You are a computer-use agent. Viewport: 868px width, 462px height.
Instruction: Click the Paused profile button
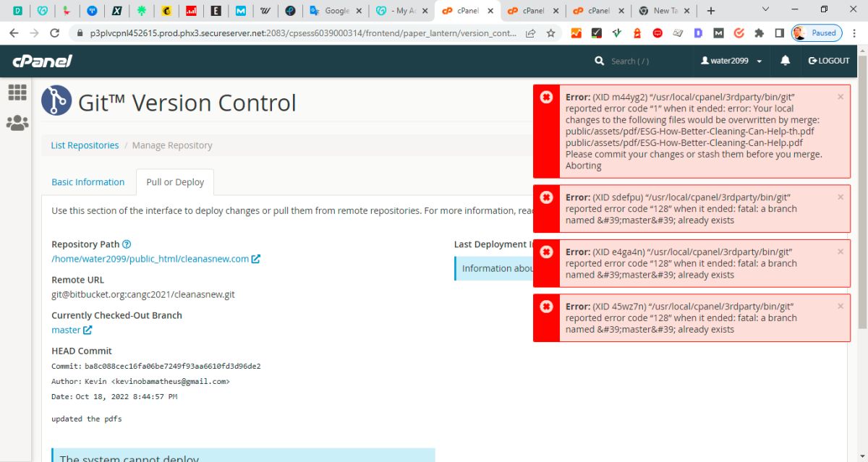[817, 33]
